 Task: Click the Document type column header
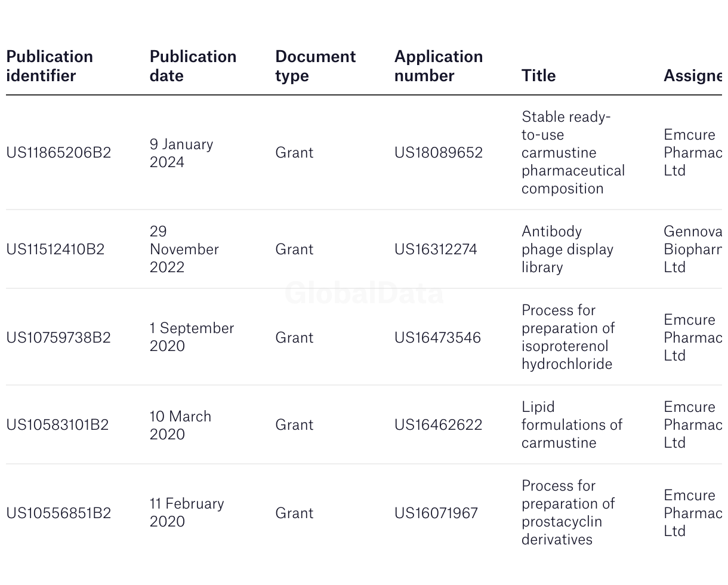[x=315, y=66]
